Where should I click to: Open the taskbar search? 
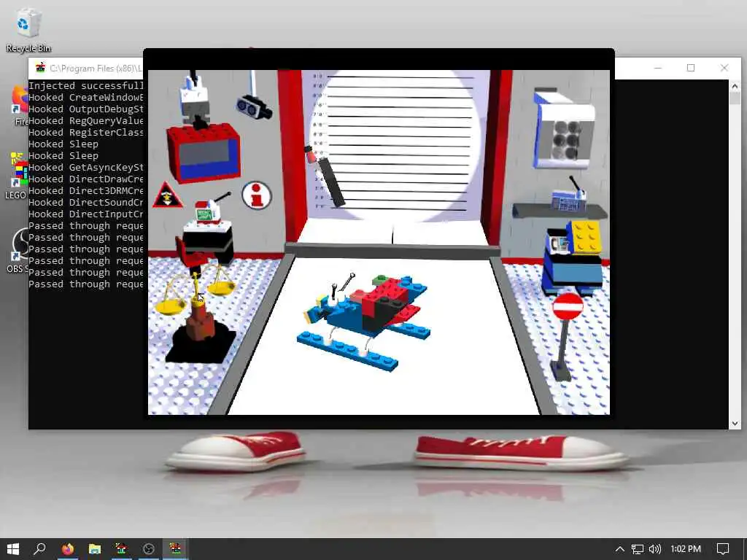[40, 549]
